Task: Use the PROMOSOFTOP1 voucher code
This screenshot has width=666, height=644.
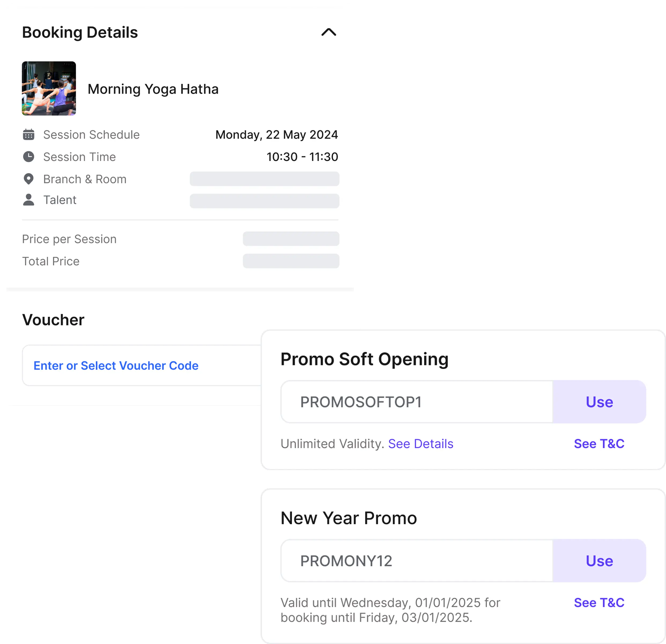Action: click(x=599, y=402)
